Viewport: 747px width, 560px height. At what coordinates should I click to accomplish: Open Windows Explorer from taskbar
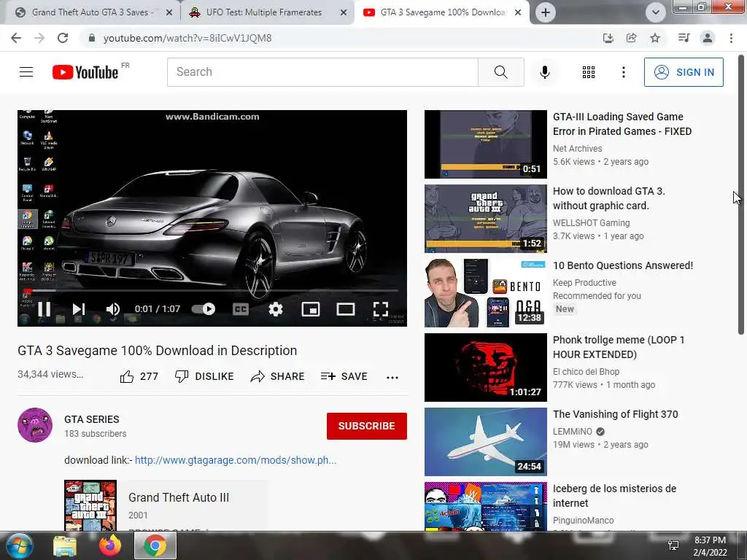65,545
